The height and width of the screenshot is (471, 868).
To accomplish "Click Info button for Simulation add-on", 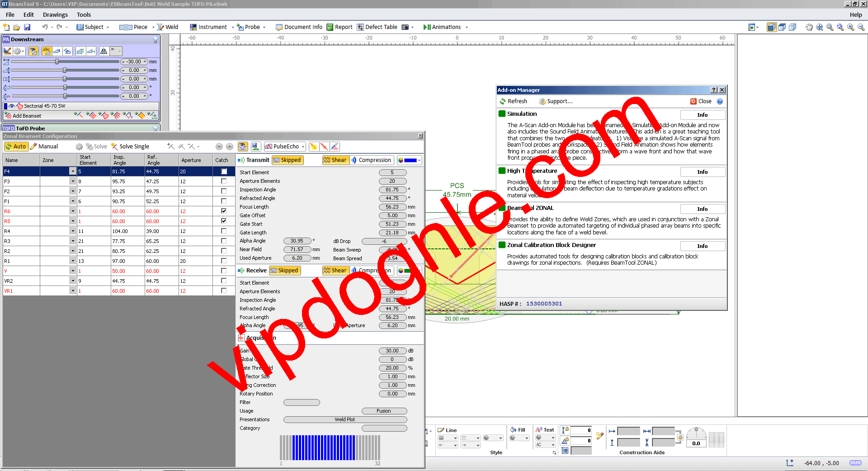I will 702,115.
